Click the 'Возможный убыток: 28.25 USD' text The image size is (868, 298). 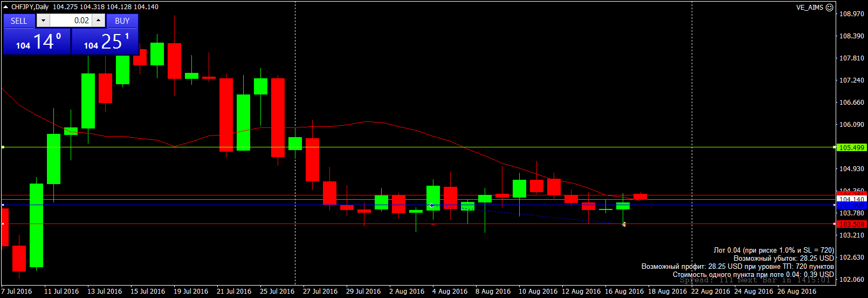(784, 258)
